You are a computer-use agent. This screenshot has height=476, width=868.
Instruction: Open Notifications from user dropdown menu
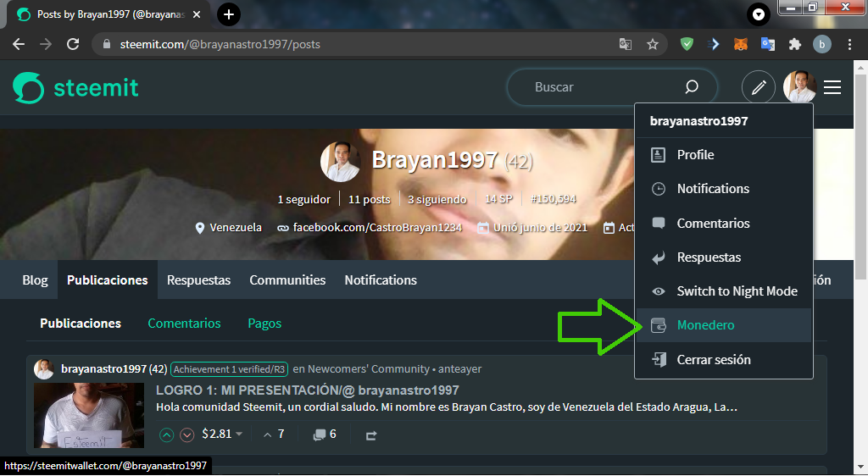(x=724, y=189)
